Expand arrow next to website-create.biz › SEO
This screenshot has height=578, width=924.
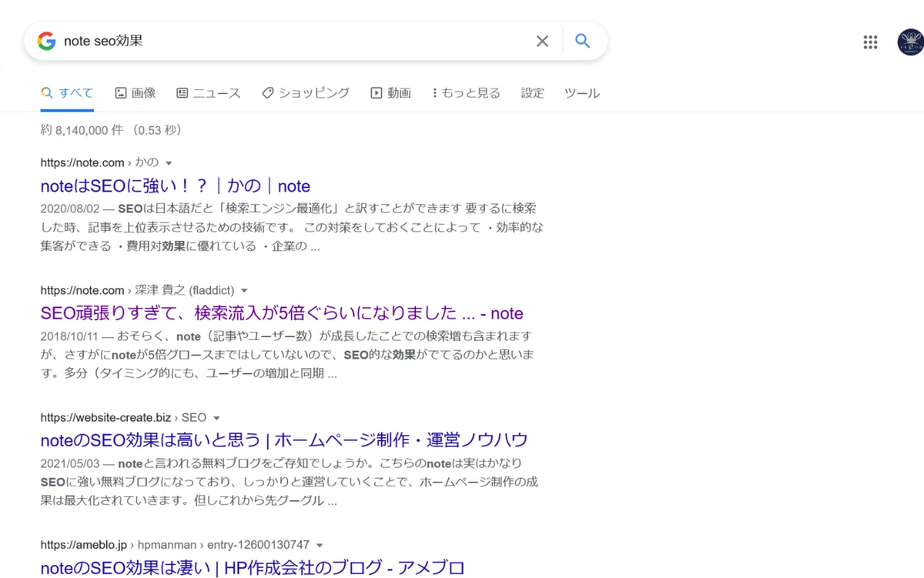[x=216, y=418]
